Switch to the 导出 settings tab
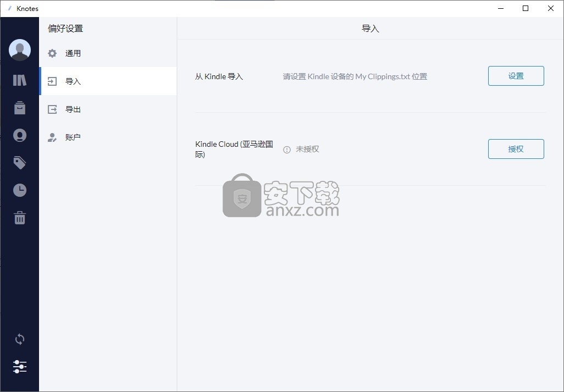564x392 pixels. click(108, 109)
